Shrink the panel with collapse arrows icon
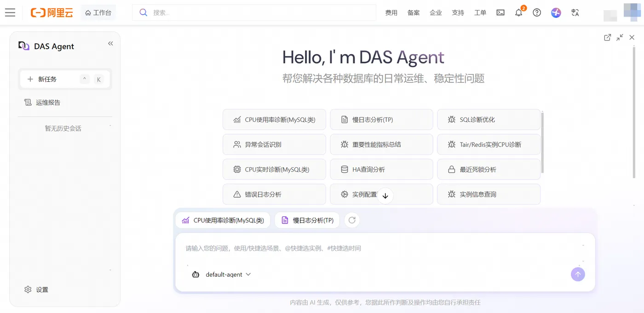Image resolution: width=644 pixels, height=313 pixels. [620, 38]
